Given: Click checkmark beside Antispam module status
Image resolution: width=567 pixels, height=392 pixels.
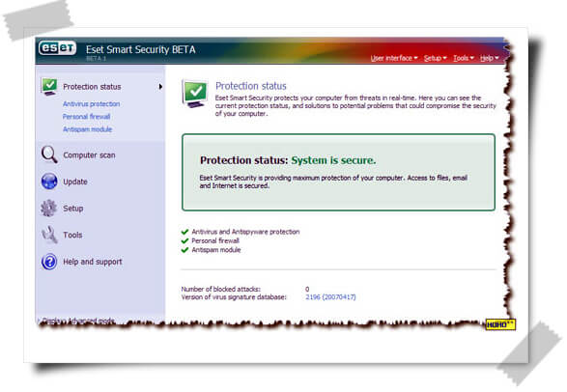Looking at the screenshot, I should click(x=184, y=250).
